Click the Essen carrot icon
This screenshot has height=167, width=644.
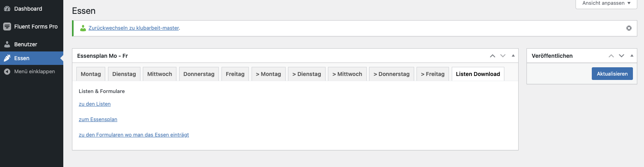[x=7, y=58]
